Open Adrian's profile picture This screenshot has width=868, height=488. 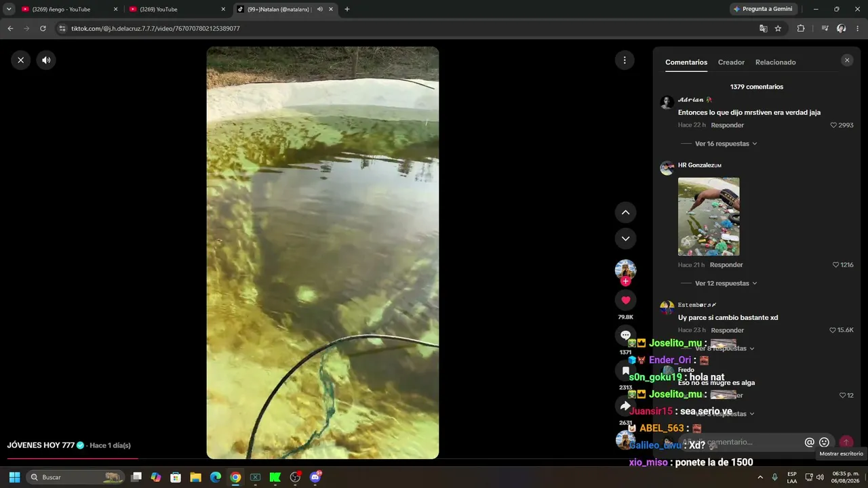[x=667, y=102]
